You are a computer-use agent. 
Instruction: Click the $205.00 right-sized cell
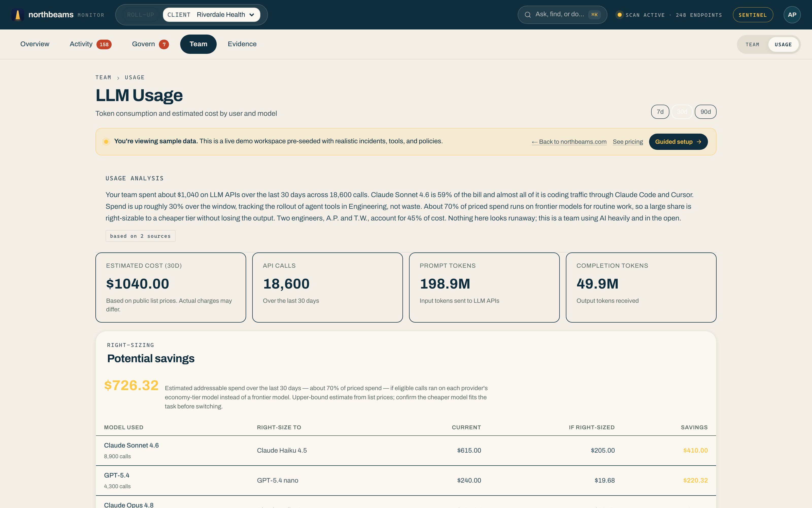[603, 451]
